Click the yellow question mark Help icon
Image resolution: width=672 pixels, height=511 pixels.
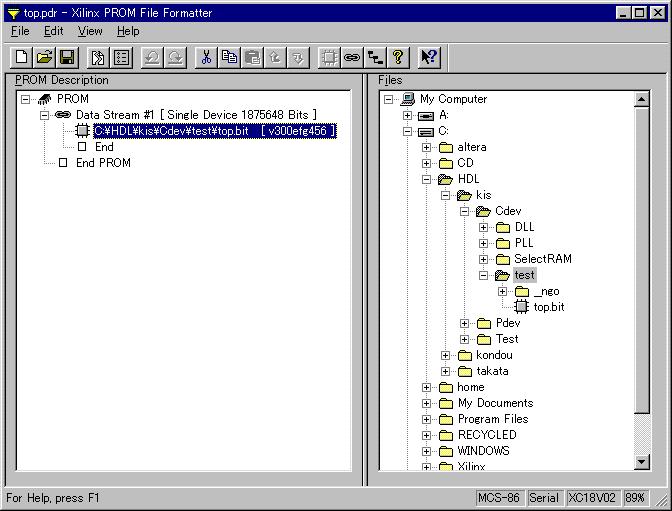(x=398, y=57)
